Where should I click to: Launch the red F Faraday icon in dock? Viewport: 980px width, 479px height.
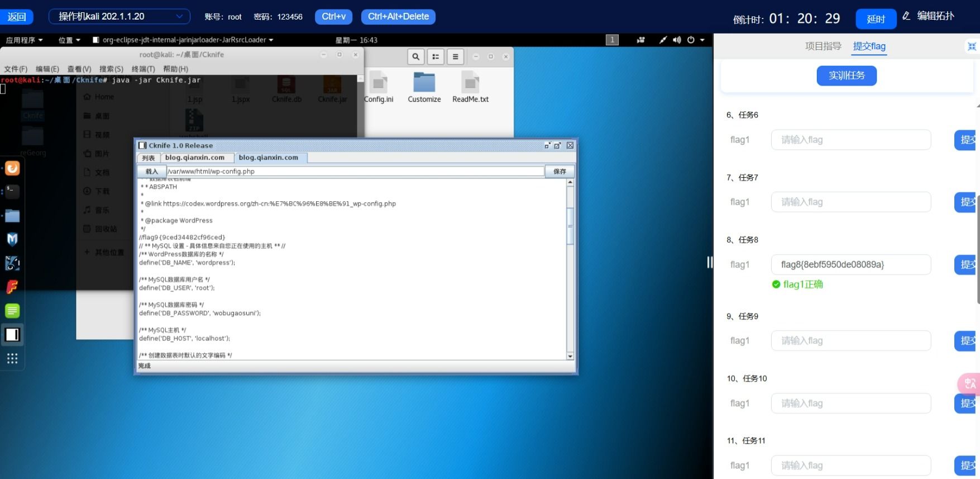(12, 287)
